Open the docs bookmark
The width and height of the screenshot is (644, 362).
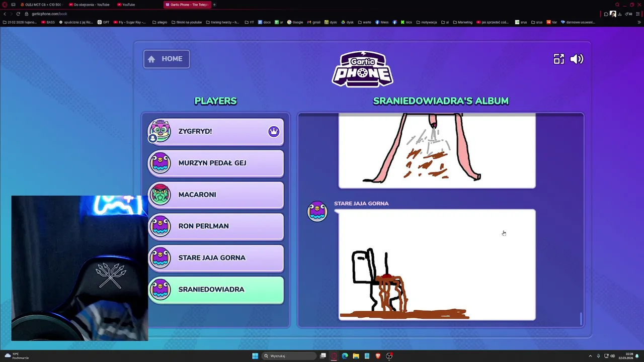click(x=264, y=22)
